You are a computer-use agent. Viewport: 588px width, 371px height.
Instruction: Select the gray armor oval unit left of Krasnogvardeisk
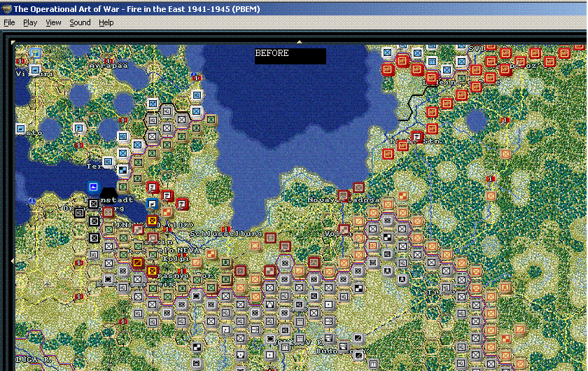(108, 279)
